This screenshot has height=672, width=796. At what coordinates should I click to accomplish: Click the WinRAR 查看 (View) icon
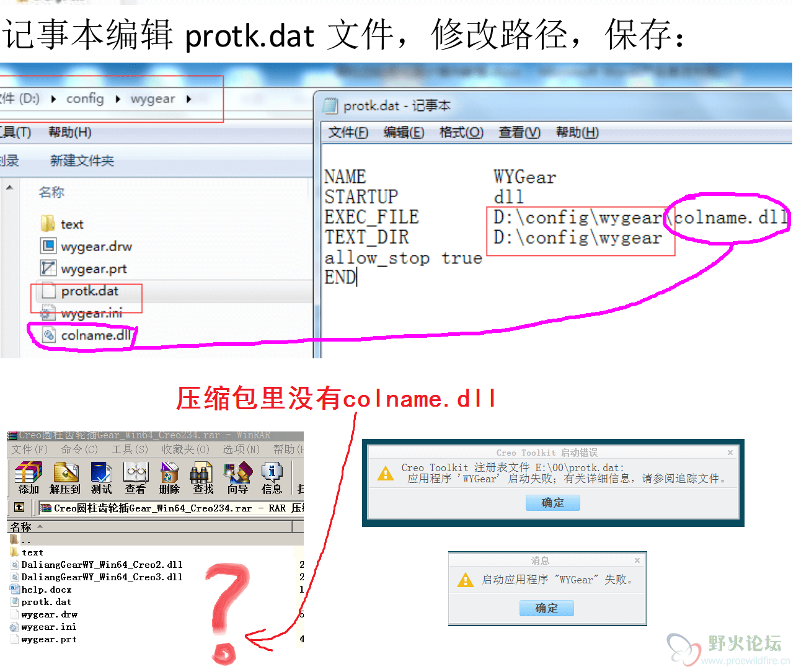coord(136,478)
